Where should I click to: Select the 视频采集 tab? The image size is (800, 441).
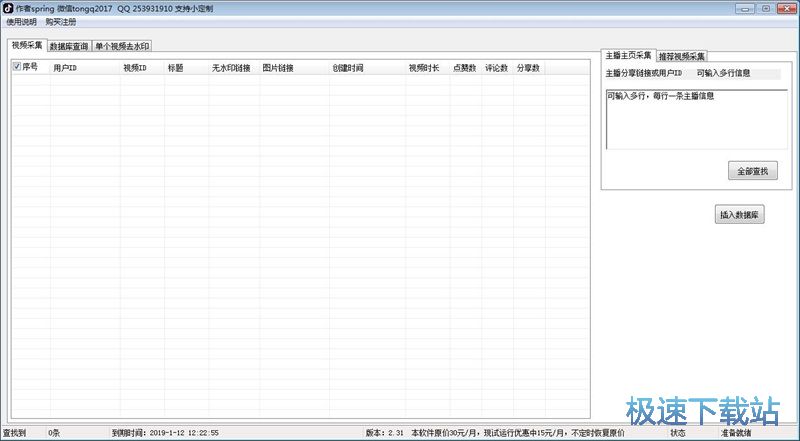pos(28,45)
